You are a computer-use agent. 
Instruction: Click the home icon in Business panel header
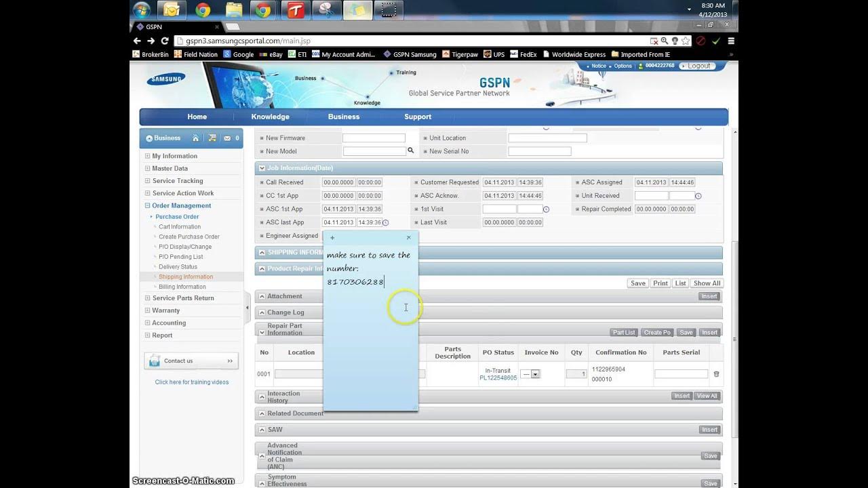[195, 138]
